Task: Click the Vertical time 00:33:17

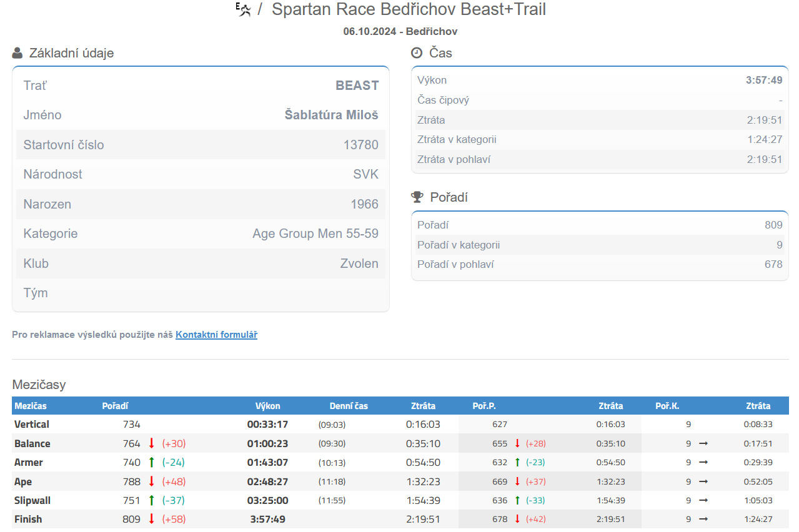Action: point(267,424)
